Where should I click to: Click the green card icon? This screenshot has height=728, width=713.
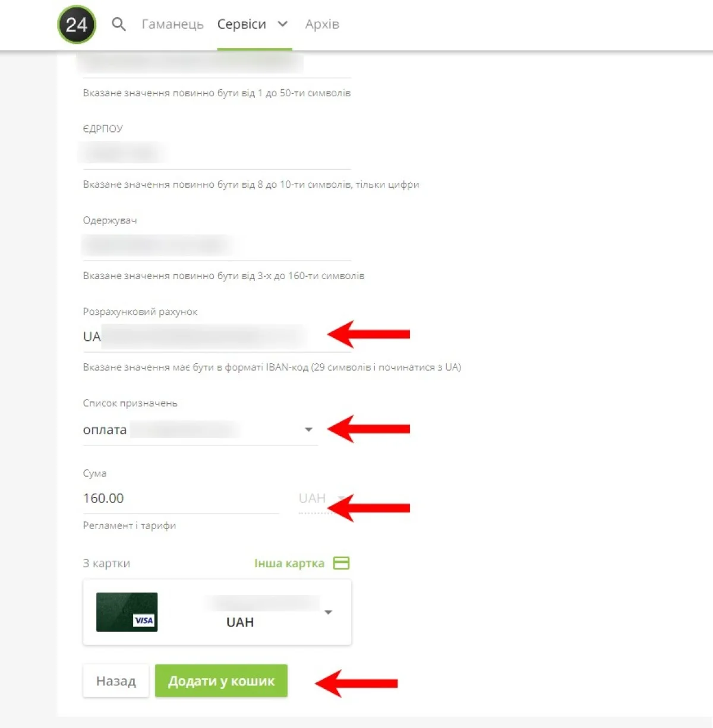click(342, 564)
